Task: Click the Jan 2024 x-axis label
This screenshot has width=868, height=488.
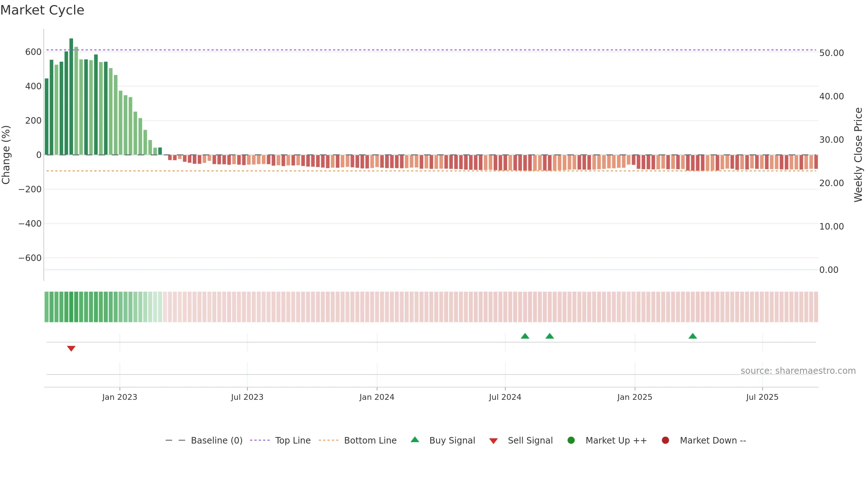Action: pos(377,397)
